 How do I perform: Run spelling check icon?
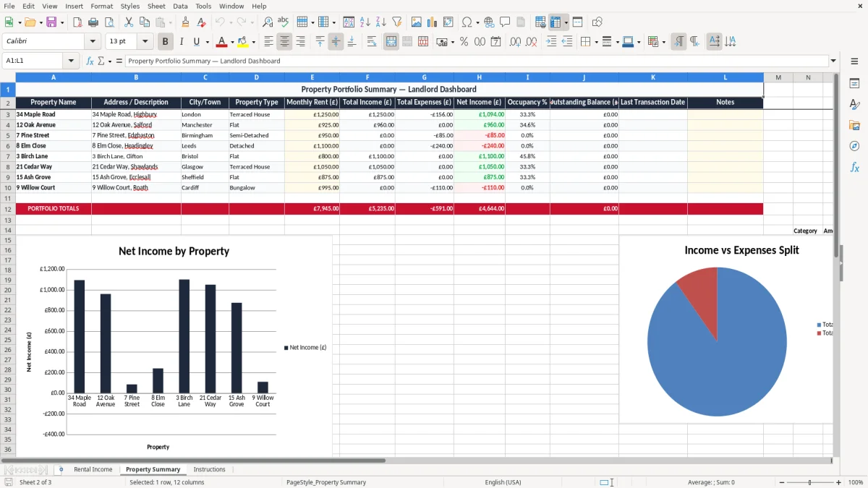284,22
